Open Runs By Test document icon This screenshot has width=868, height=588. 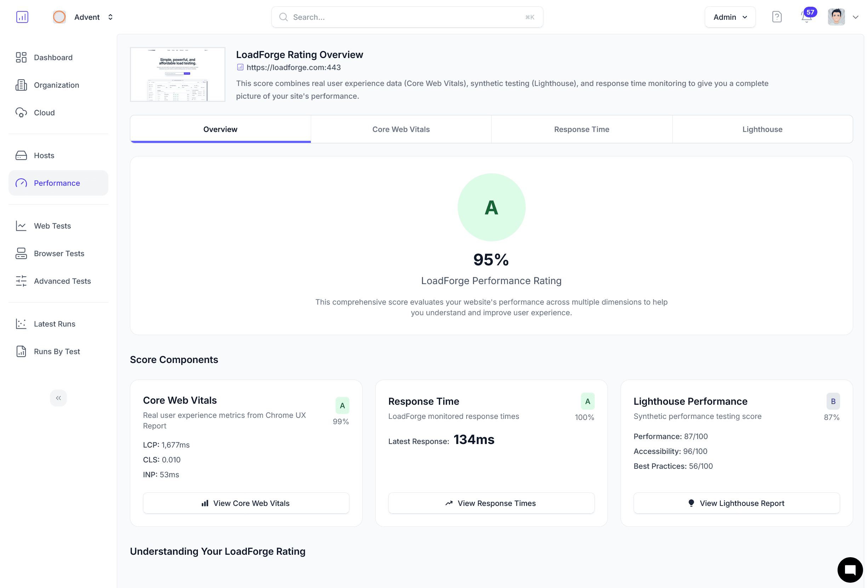tap(21, 351)
